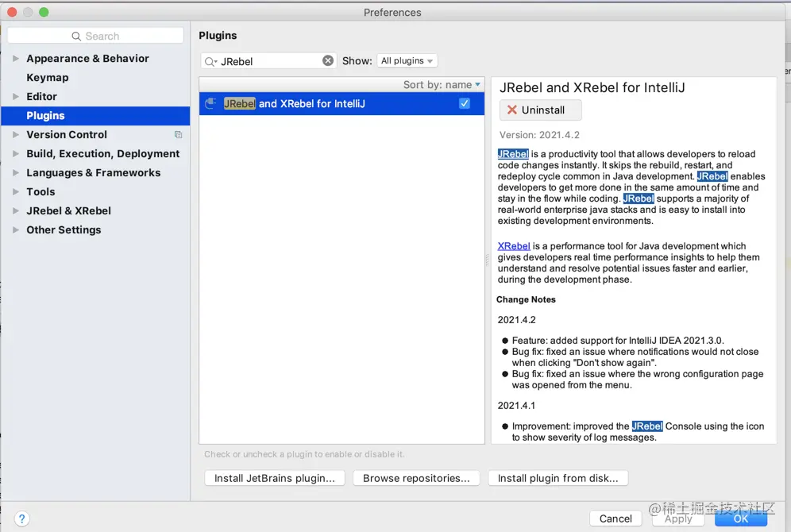The image size is (791, 532).
Task: Open the Sort by name dropdown
Action: coord(442,85)
